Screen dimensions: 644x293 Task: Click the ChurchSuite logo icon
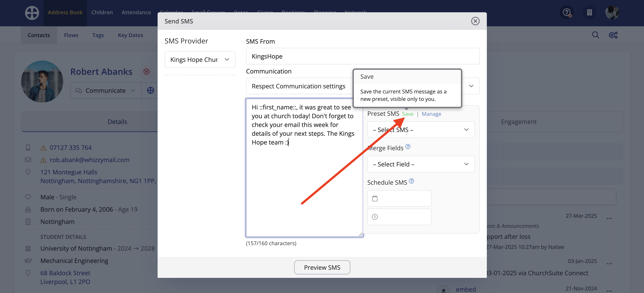[32, 13]
